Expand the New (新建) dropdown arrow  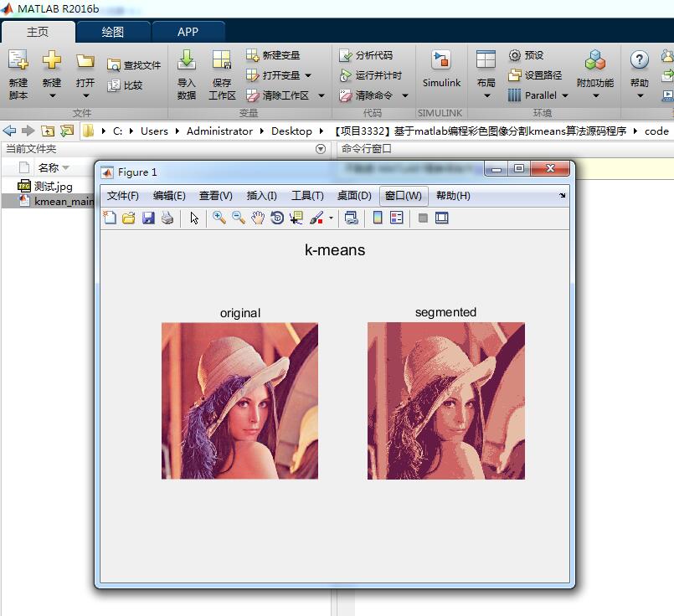pyautogui.click(x=52, y=95)
